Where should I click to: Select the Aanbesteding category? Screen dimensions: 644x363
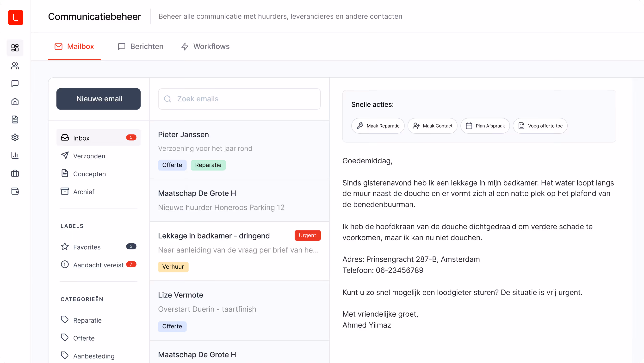[99, 356]
